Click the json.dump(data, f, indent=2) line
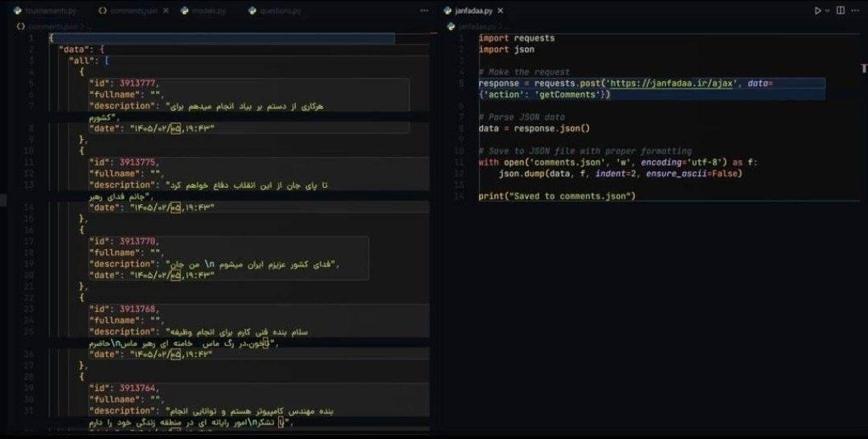Image resolution: width=868 pixels, height=439 pixels. 620,174
